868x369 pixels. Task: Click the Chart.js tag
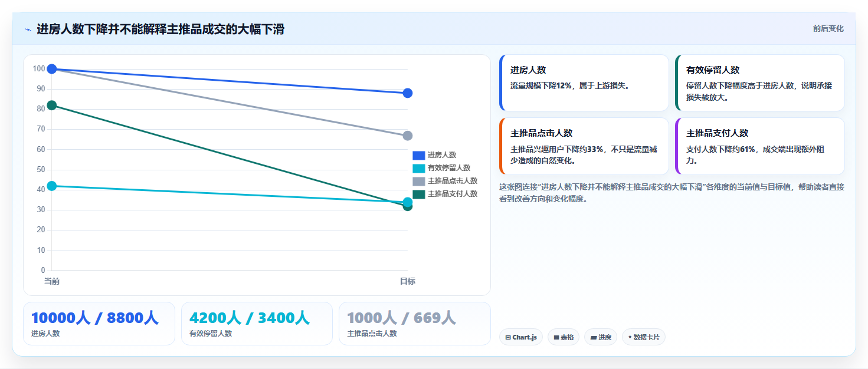520,337
